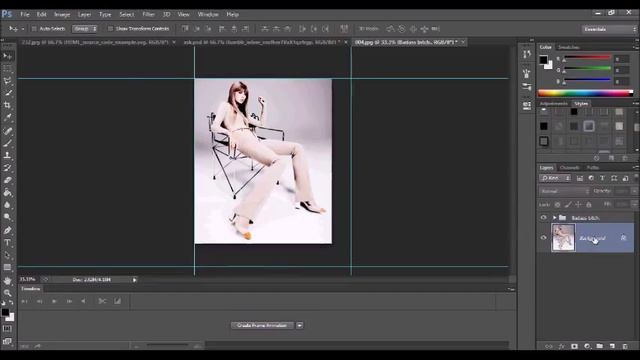
Task: Toggle the layer filter switch on or off
Action: tap(635, 178)
